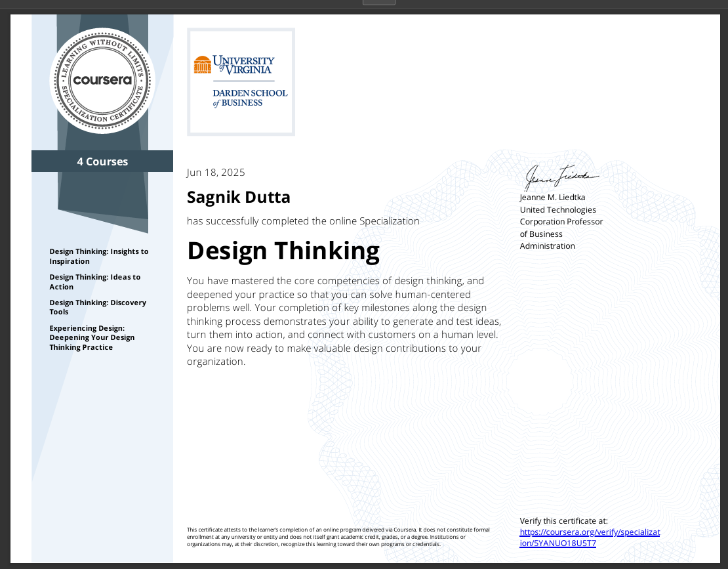This screenshot has width=728, height=569.
Task: Click the 'Jeanne M. Liedtka' name text
Action: [552, 198]
